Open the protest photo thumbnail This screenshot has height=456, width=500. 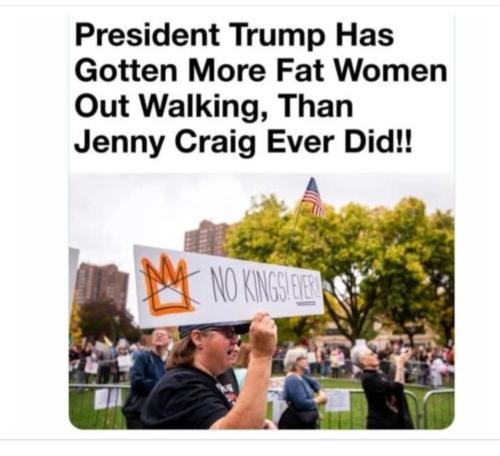261,302
